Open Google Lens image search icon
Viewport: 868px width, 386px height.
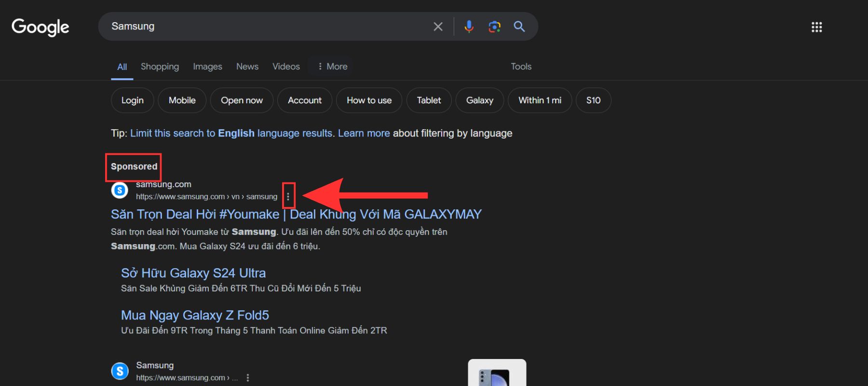tap(494, 27)
